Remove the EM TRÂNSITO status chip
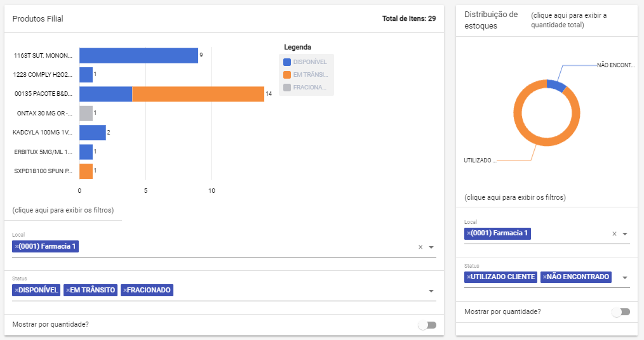The image size is (644, 340). [68, 291]
